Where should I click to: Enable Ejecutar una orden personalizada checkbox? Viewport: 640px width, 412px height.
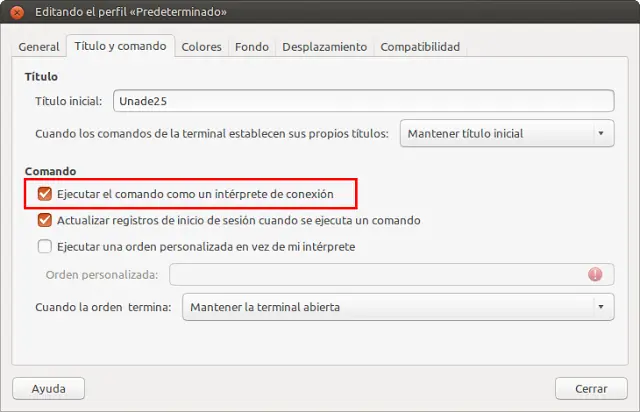click(44, 247)
